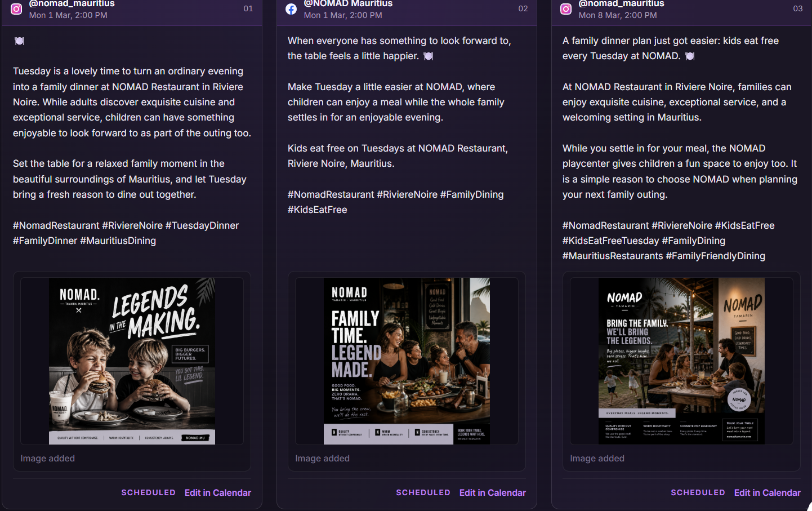
Task: Click Edit in Calendar on Facebook post 02
Action: (x=493, y=492)
